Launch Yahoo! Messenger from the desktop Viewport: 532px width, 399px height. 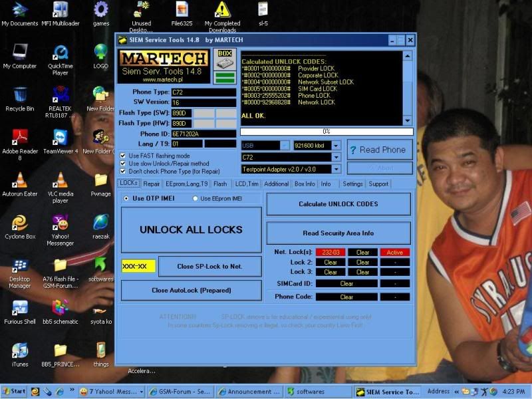click(61, 229)
